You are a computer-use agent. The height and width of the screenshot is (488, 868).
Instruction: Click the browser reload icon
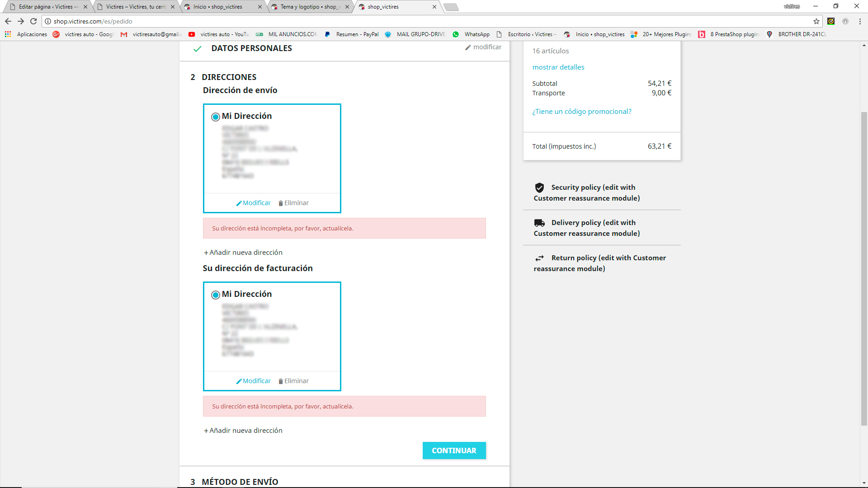33,21
